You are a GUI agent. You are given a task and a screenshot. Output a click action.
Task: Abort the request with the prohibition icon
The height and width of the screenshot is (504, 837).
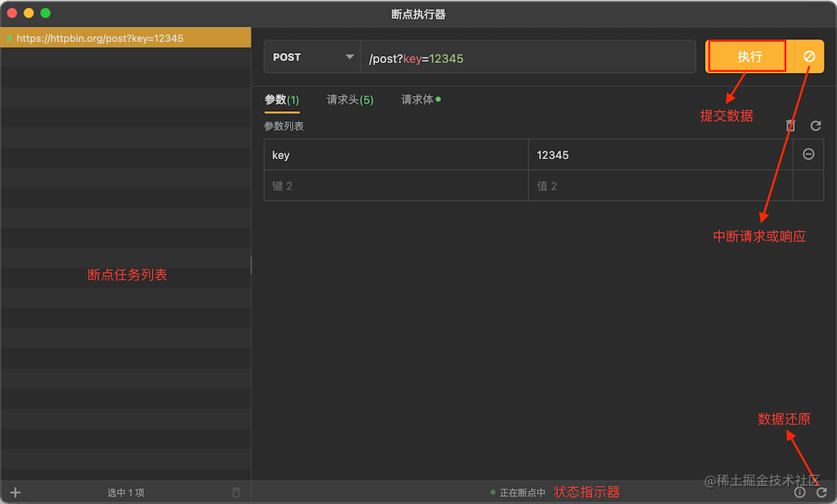tap(808, 56)
